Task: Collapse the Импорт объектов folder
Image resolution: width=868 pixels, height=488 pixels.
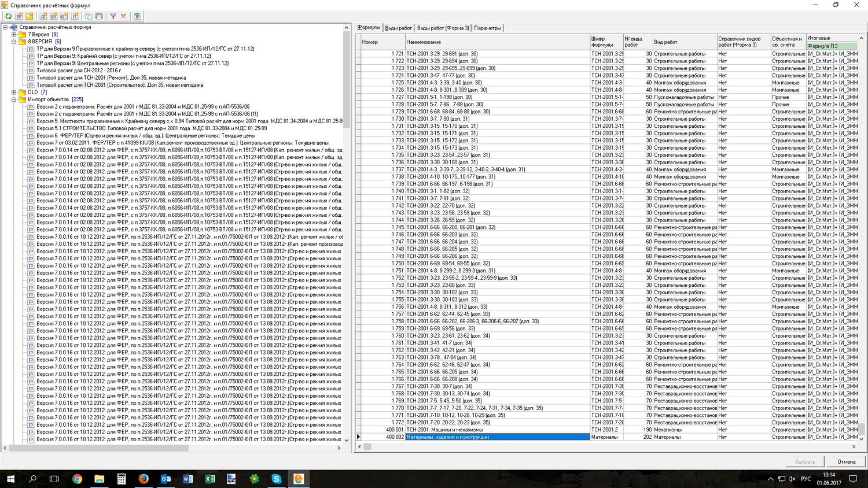Action: tap(14, 99)
